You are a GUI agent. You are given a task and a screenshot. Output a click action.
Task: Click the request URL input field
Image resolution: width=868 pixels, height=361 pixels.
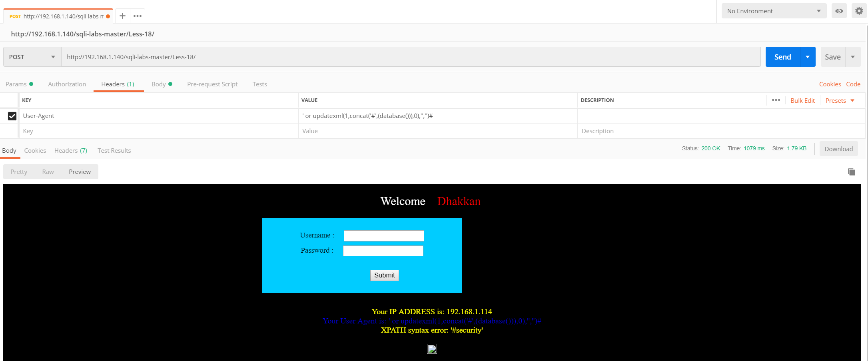410,57
